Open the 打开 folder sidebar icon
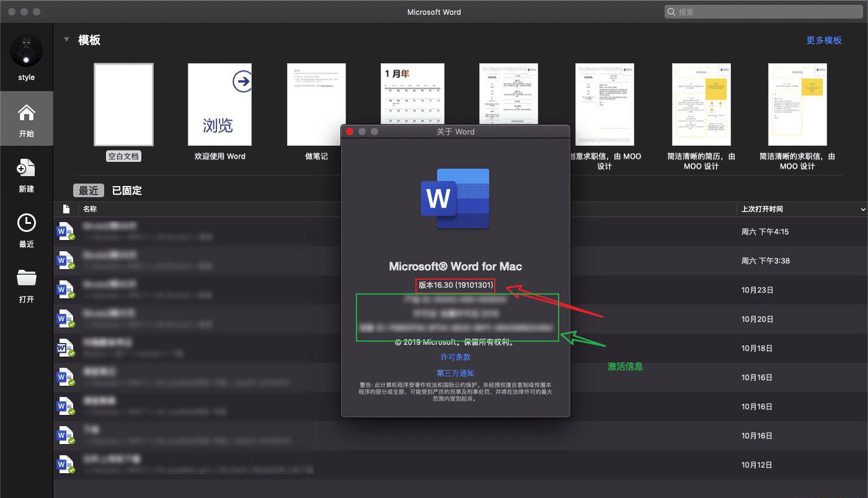868x498 pixels. [26, 278]
